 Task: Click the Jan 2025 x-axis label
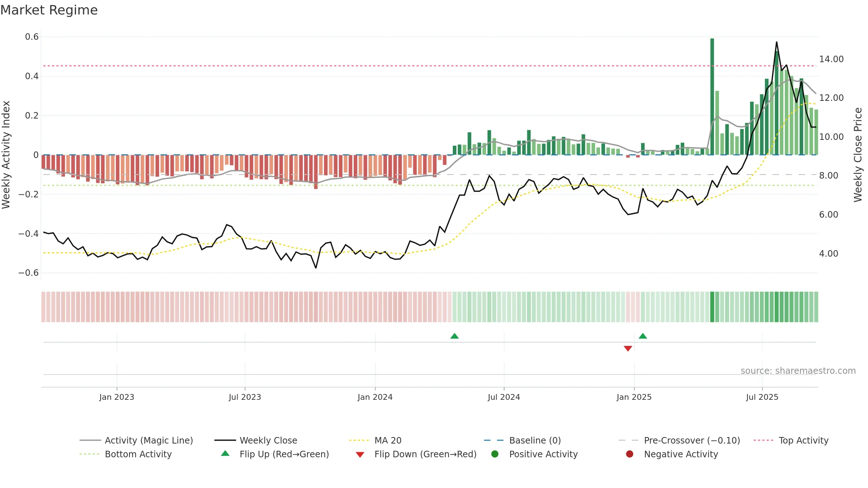pyautogui.click(x=634, y=397)
